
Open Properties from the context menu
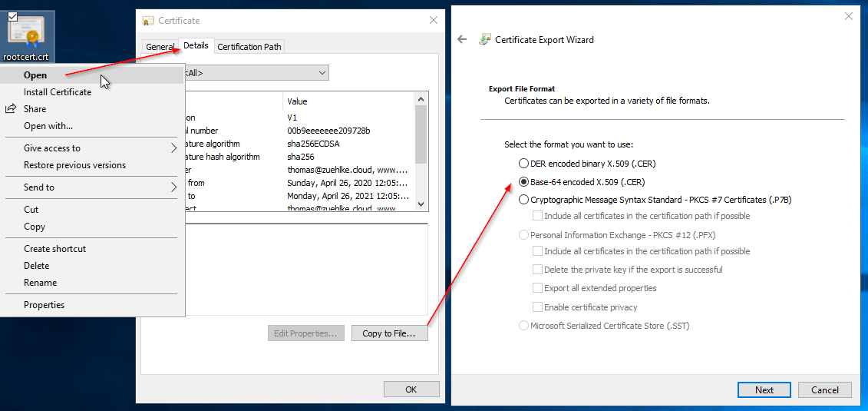coord(92,305)
